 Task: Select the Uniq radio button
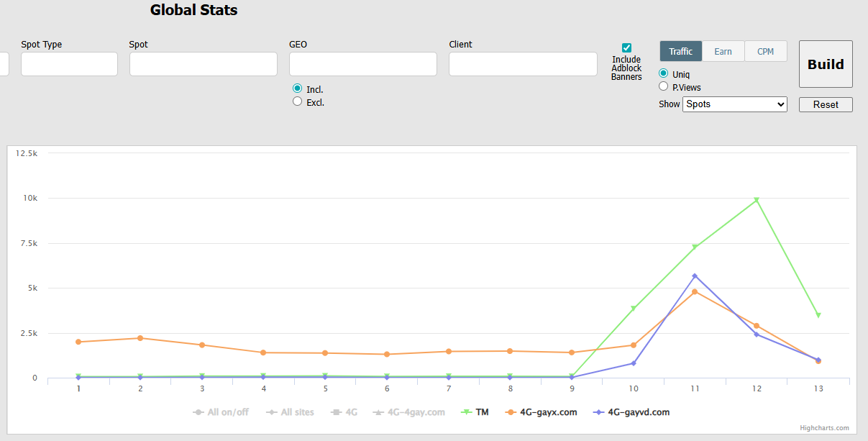[x=664, y=73]
